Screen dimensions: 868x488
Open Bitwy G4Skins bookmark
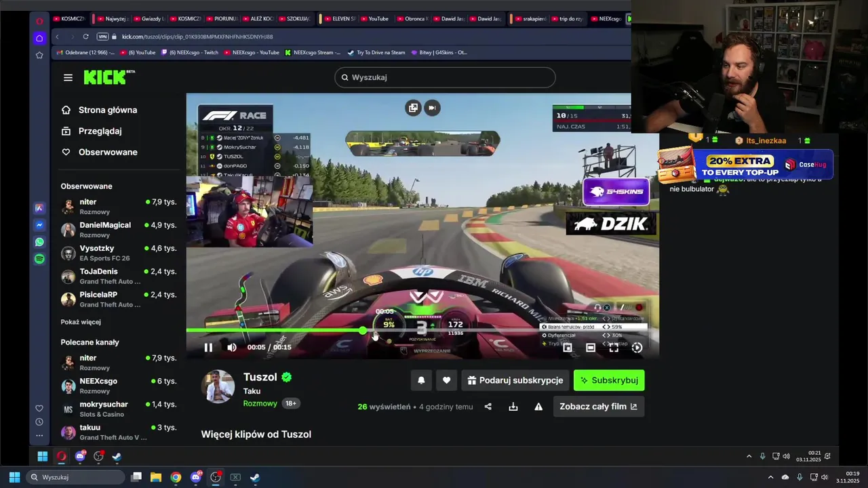(439, 52)
